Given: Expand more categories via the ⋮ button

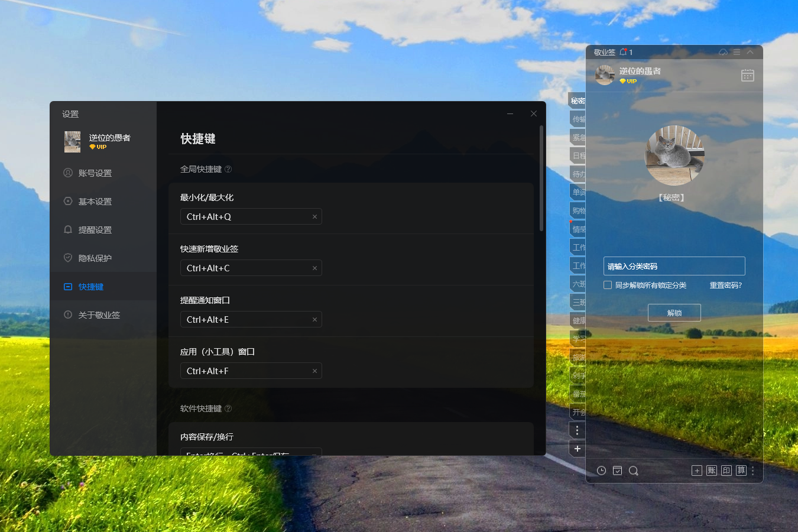Looking at the screenshot, I should tap(577, 430).
